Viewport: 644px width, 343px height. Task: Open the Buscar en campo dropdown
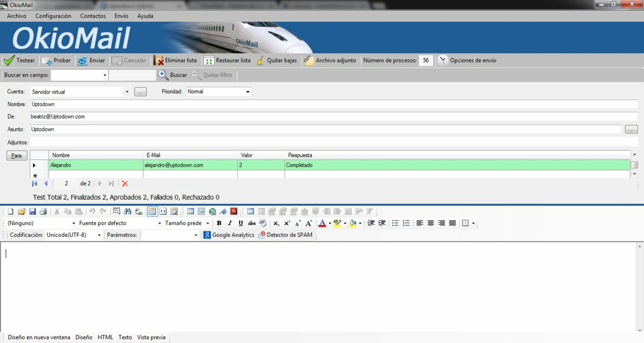click(79, 75)
